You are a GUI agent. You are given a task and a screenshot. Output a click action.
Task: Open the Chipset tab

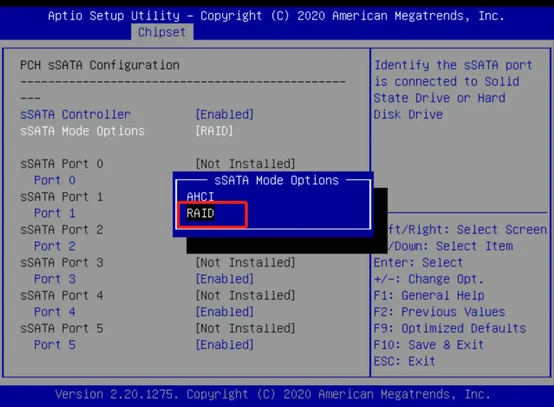[x=162, y=32]
